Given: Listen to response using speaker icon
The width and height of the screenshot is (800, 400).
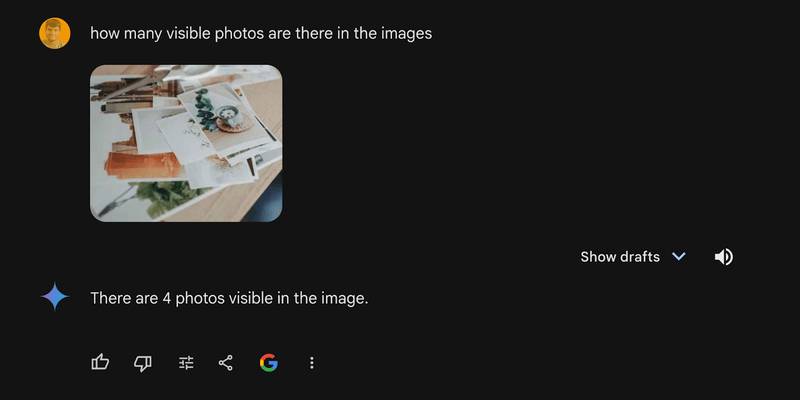Looking at the screenshot, I should 724,257.
